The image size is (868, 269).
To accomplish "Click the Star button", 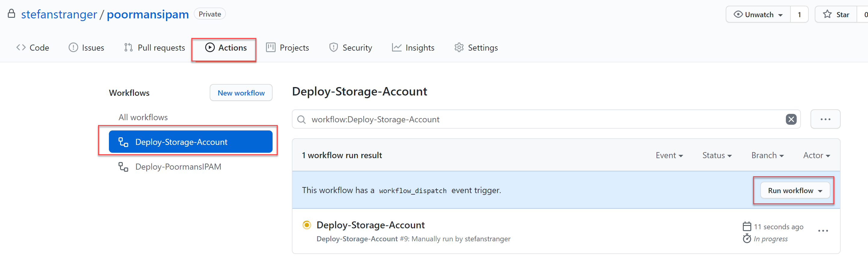I will click(x=836, y=14).
